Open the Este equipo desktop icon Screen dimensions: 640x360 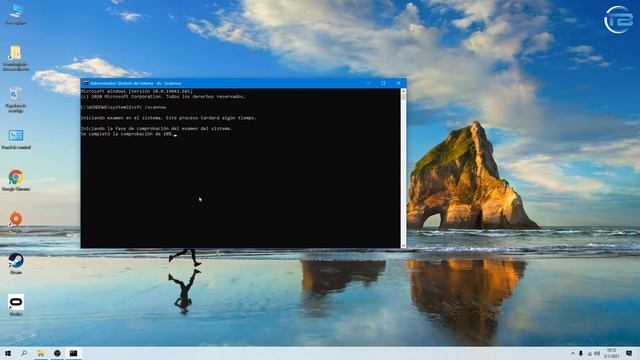[16, 14]
